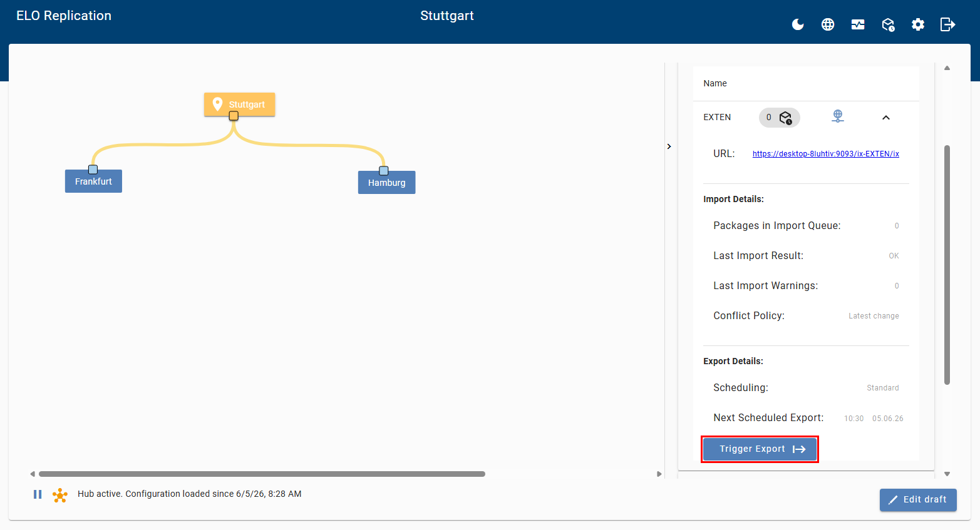Image resolution: width=980 pixels, height=530 pixels.
Task: Click the details panel scroll down arrow
Action: [947, 474]
